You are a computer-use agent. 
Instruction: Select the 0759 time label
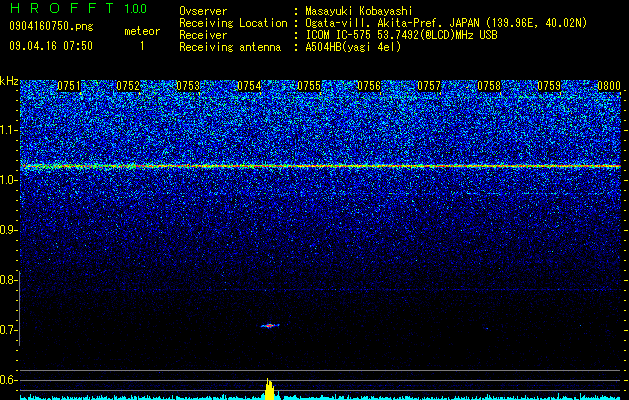pyautogui.click(x=549, y=86)
